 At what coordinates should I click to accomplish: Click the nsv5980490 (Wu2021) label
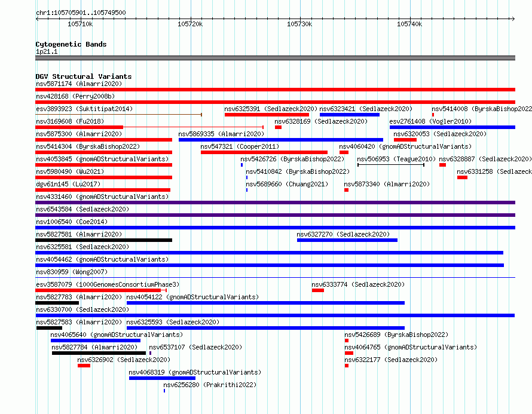[x=70, y=171]
